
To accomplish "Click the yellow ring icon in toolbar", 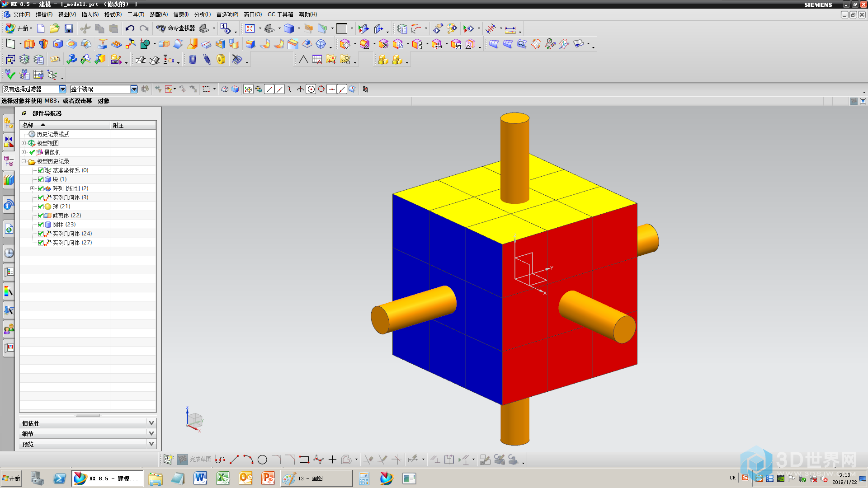I will point(221,59).
